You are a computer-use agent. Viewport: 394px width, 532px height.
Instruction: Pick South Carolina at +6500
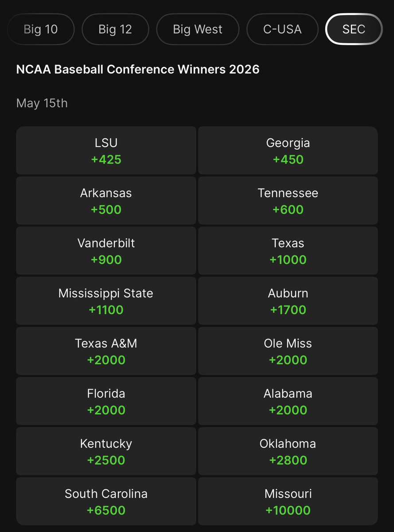[106, 501]
